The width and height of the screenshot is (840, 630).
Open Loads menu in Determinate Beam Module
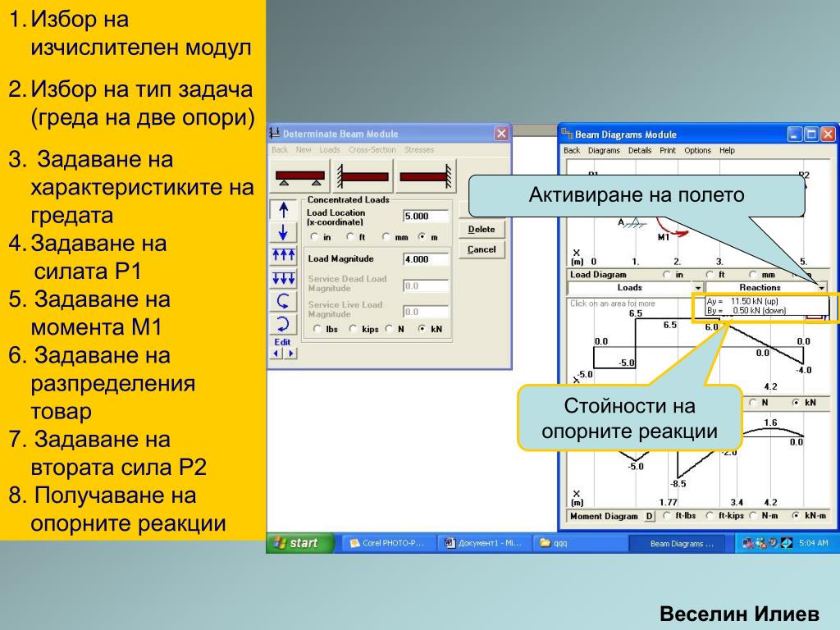(x=330, y=150)
